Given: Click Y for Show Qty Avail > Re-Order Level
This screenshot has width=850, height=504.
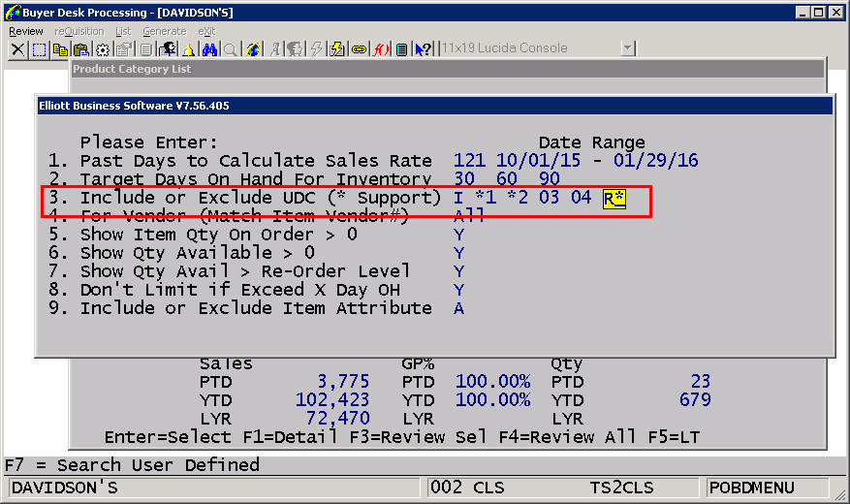Looking at the screenshot, I should (458, 271).
